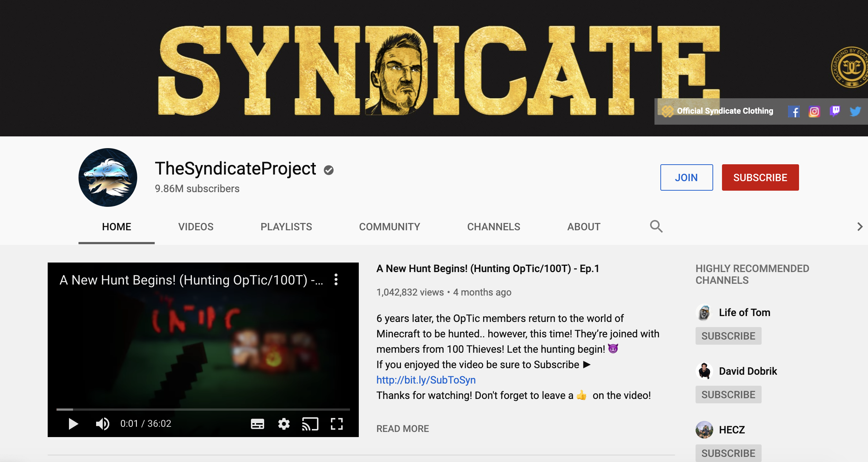Toggle subtitles/closed captions

click(x=258, y=424)
